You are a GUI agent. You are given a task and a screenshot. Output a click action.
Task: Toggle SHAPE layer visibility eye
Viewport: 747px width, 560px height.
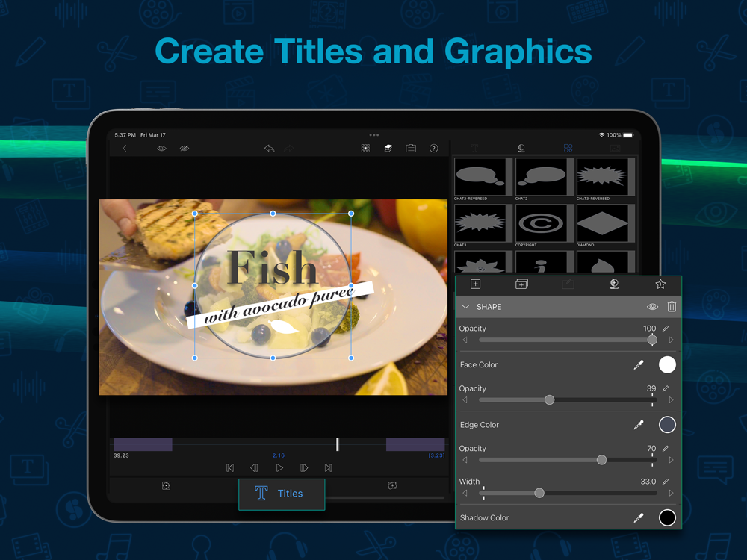pyautogui.click(x=652, y=307)
